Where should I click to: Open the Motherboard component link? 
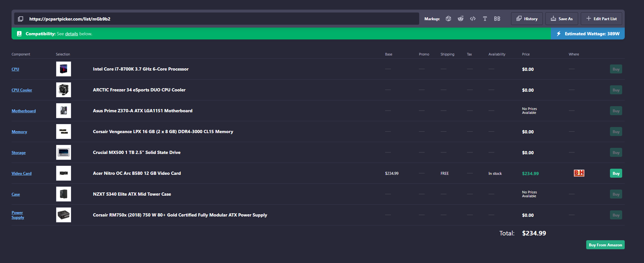(24, 111)
